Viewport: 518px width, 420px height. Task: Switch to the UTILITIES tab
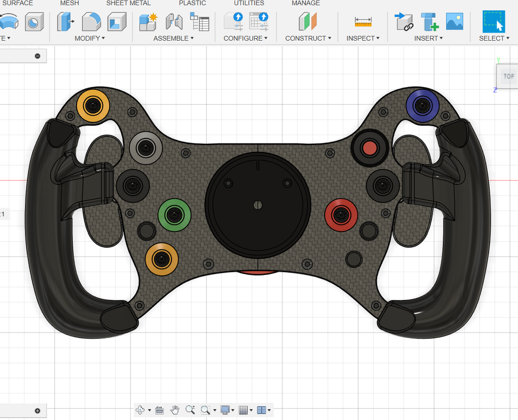click(249, 3)
